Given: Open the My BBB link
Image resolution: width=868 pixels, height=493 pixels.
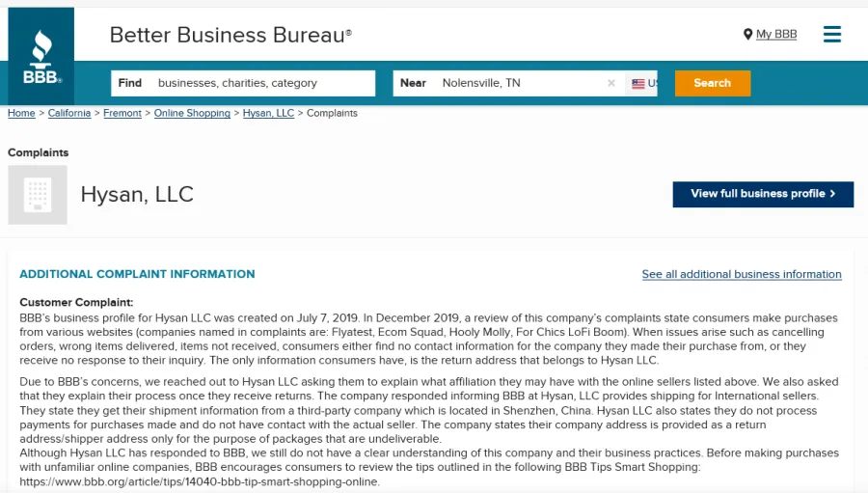Looking at the screenshot, I should 776,35.
